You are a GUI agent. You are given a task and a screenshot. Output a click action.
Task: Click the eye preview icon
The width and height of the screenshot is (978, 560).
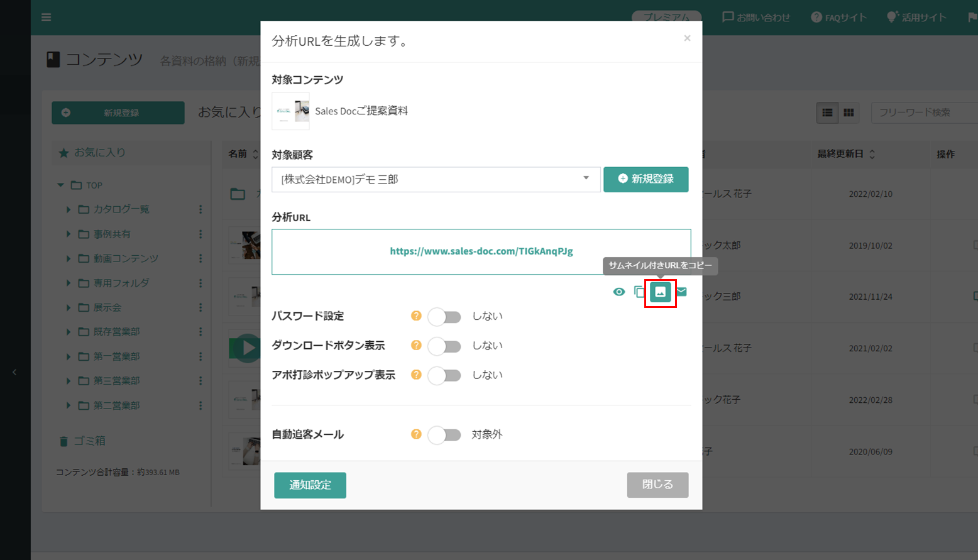pos(619,292)
